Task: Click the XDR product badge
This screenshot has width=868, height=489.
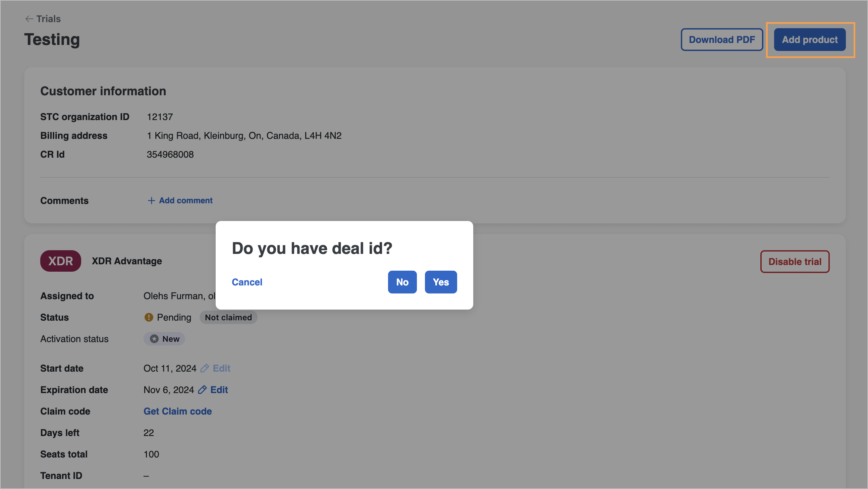Action: coord(61,261)
